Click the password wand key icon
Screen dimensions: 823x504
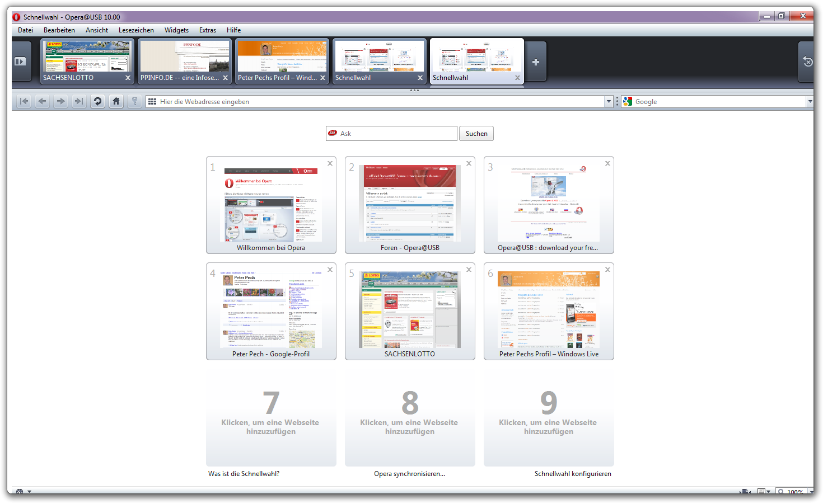pyautogui.click(x=134, y=101)
